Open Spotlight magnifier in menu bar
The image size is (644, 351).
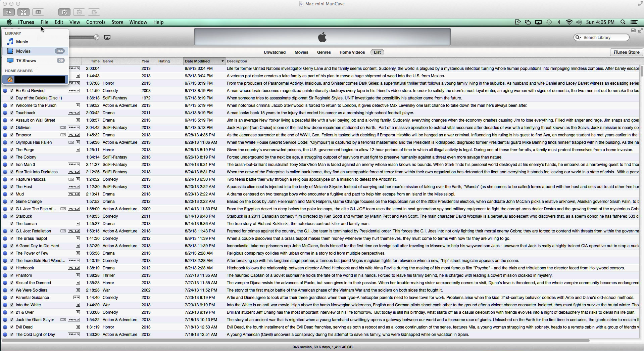623,22
